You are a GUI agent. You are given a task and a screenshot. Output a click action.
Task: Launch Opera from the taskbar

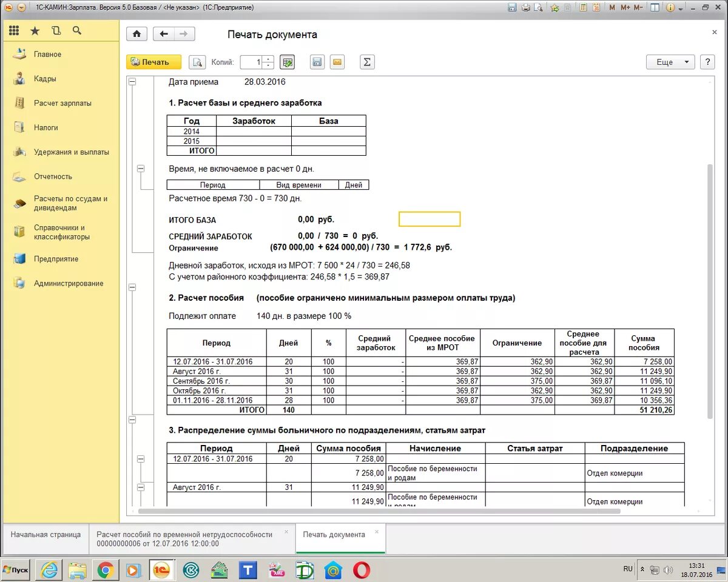(362, 570)
